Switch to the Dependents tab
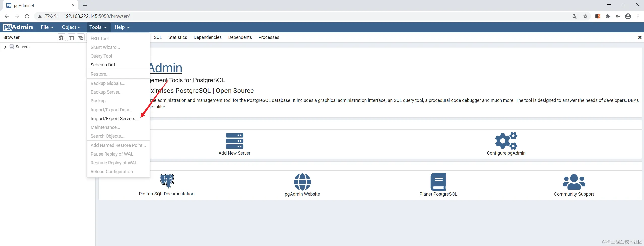644x246 pixels. click(x=240, y=37)
